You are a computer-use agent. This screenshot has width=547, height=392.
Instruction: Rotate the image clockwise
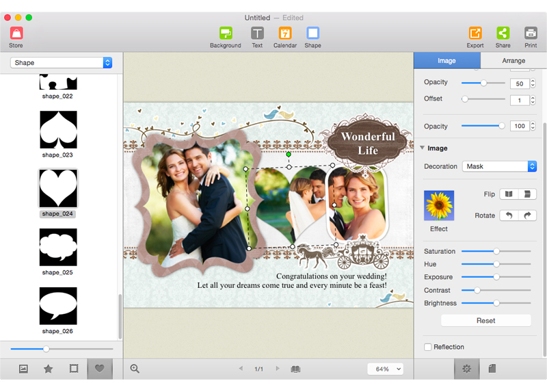click(x=527, y=215)
